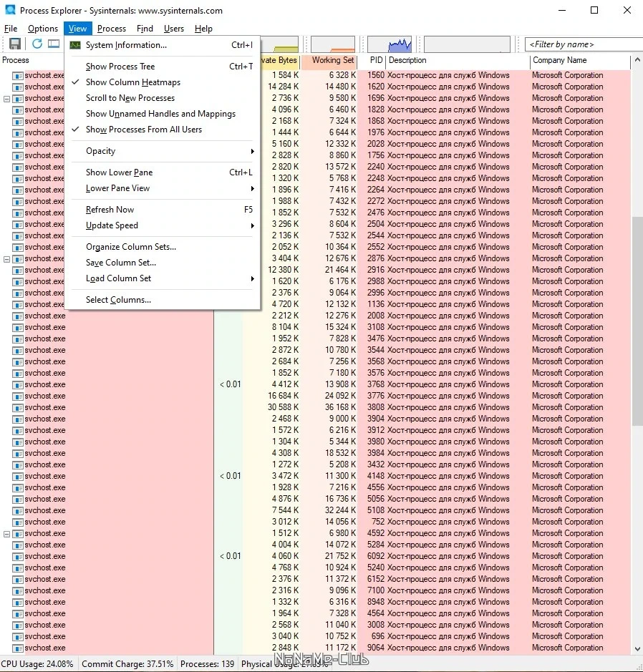
Task: Click the I/O activity mini graph
Action: 390,44
